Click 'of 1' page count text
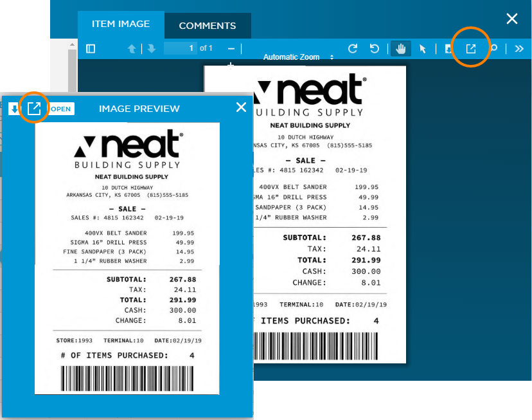Screen dimensions: 532x420 [x=206, y=48]
